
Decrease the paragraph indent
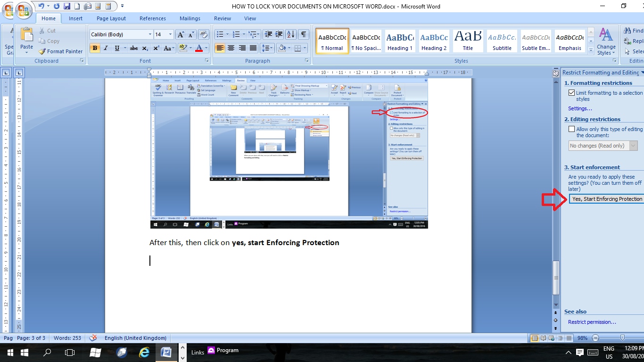[x=269, y=34]
